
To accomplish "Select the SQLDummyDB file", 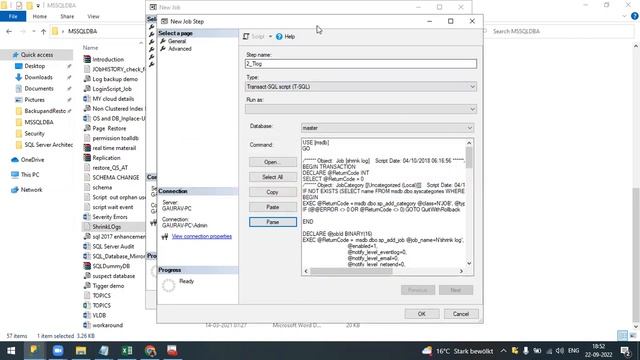I will 111,266.
